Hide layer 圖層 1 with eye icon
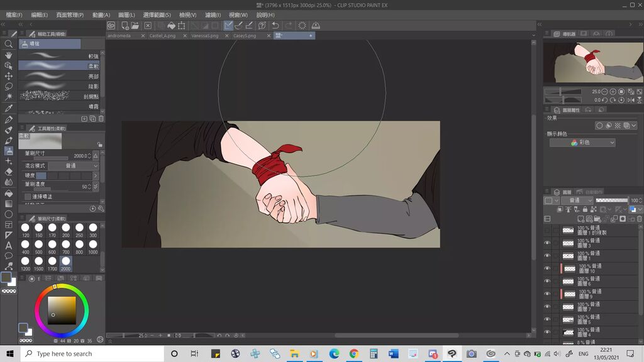Screen dimensions: 644x362 (547, 256)
